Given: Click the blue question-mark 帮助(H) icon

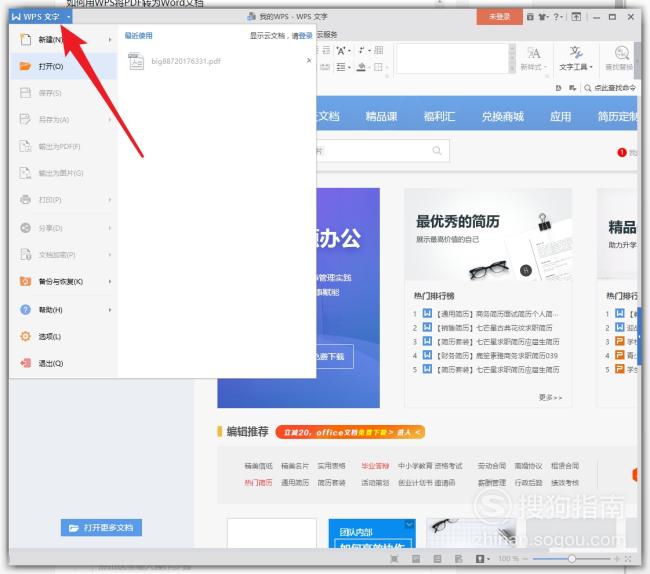Looking at the screenshot, I should coord(25,310).
